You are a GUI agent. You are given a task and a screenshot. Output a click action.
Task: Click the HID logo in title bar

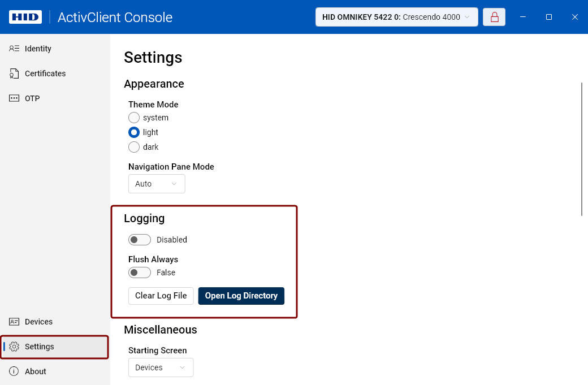coord(25,17)
